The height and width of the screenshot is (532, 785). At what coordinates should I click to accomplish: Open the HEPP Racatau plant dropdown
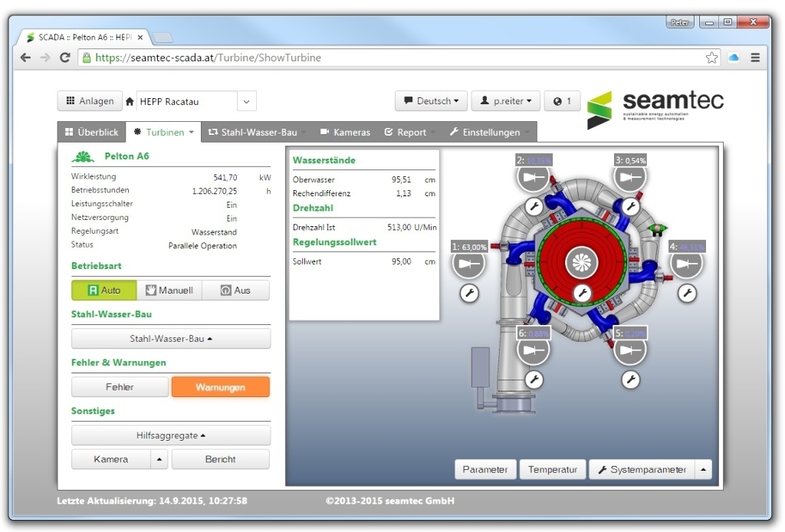coord(246,101)
